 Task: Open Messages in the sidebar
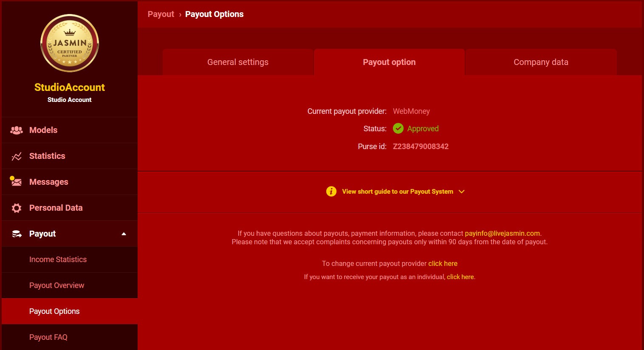pos(70,182)
